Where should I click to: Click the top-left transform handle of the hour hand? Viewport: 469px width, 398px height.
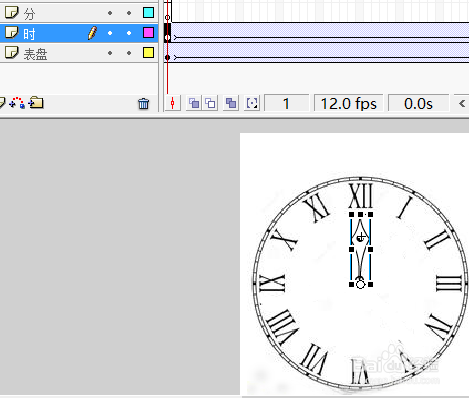point(351,215)
